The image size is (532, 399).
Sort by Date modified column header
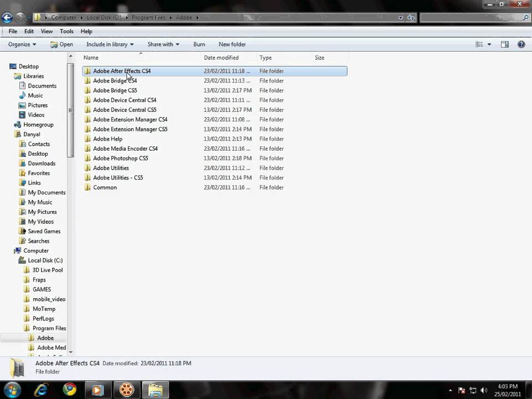click(221, 58)
